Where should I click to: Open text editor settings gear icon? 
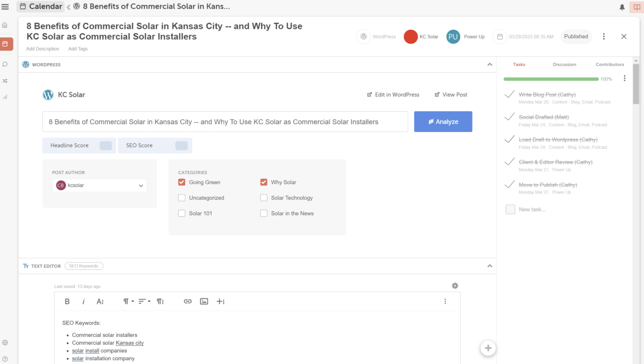(x=455, y=286)
